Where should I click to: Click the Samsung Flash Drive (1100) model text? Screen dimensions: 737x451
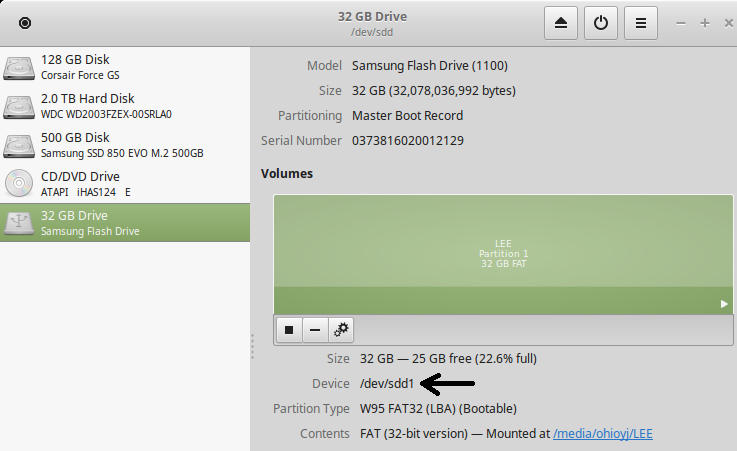point(430,65)
